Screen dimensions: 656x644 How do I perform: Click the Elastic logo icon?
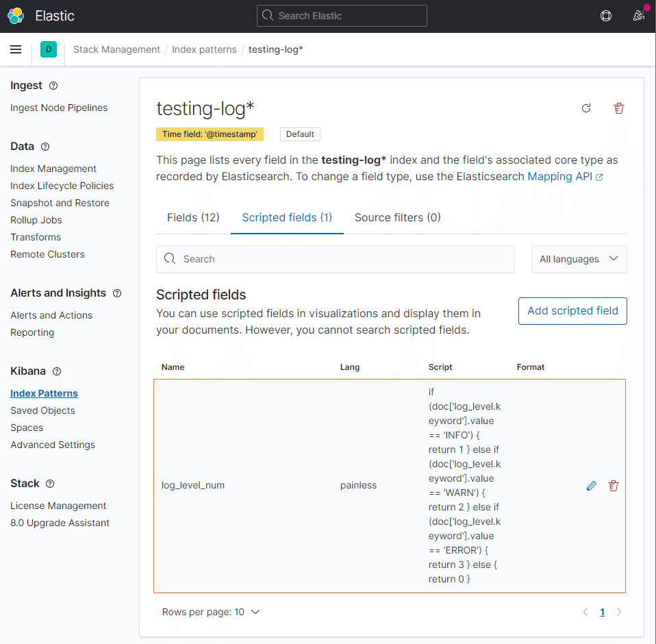click(x=16, y=16)
